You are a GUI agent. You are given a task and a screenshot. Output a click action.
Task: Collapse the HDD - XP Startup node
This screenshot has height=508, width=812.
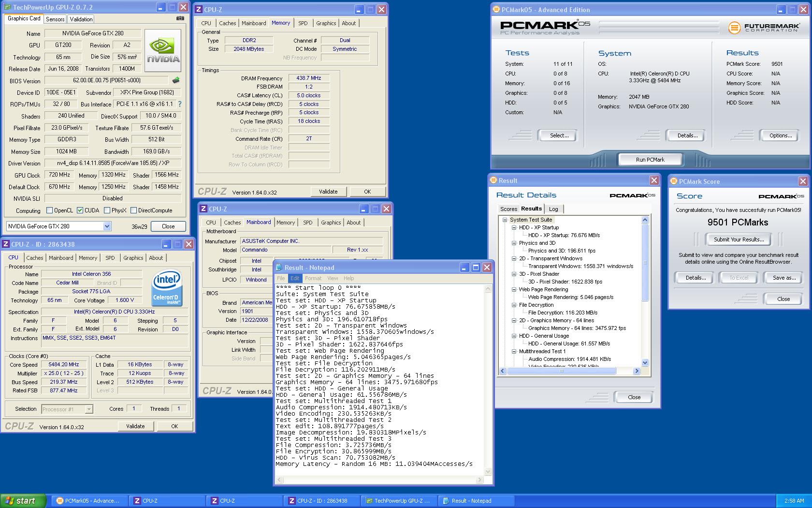click(514, 227)
